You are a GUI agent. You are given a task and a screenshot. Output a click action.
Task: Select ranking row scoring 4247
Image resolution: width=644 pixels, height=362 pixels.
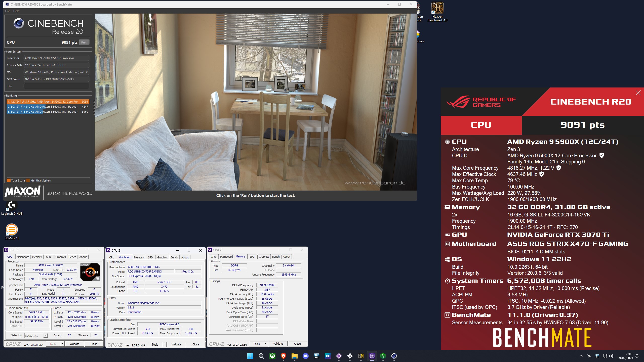pyautogui.click(x=48, y=107)
